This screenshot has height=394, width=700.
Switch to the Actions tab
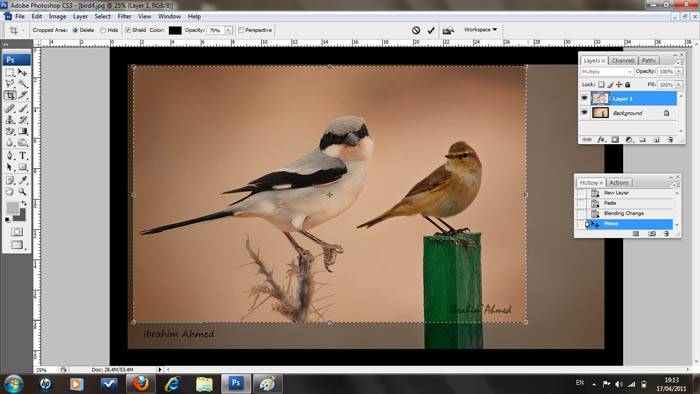click(x=619, y=182)
